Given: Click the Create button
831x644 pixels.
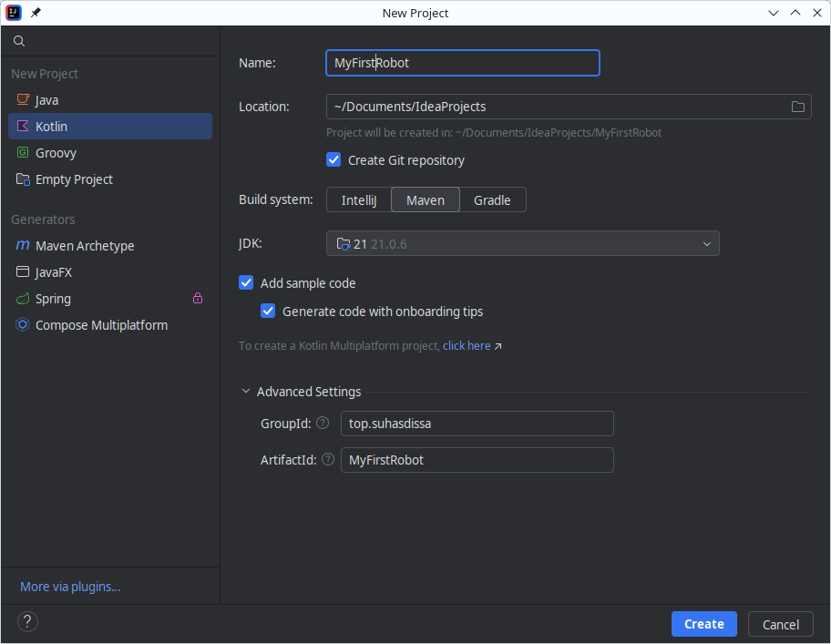Looking at the screenshot, I should click(703, 624).
